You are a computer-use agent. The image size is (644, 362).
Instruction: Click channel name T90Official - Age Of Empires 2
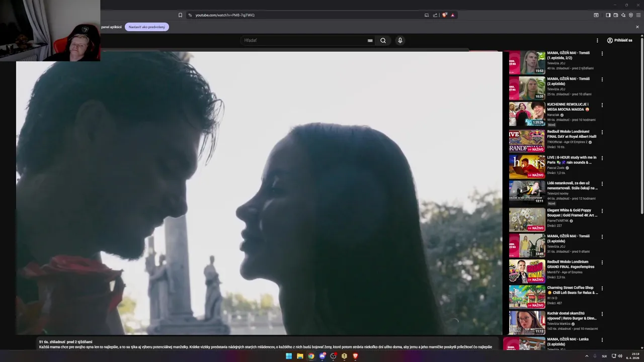click(567, 142)
